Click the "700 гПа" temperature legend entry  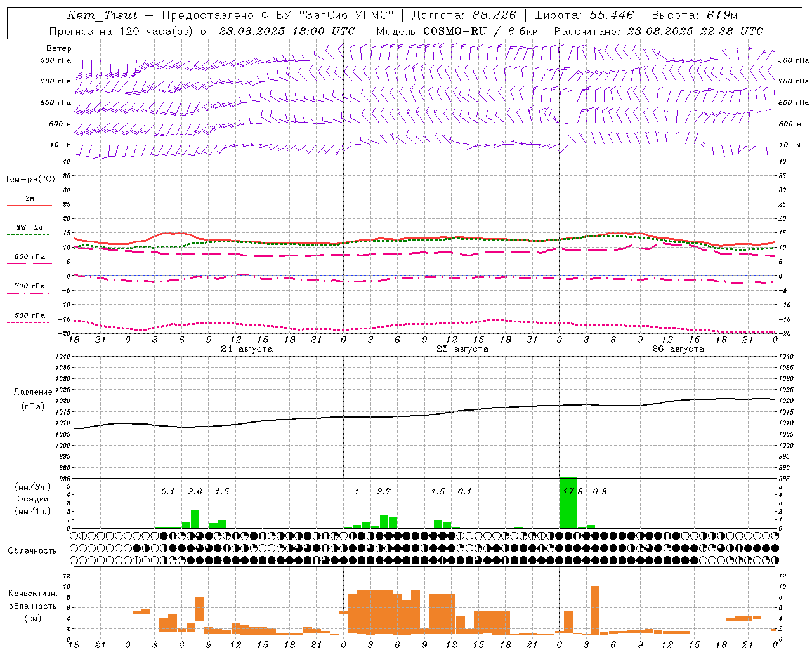pos(30,286)
